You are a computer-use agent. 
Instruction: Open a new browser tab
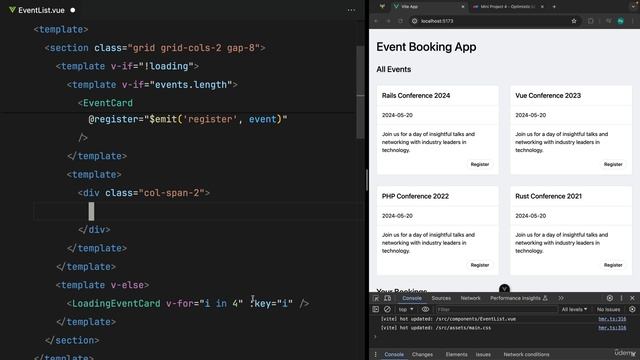point(554,7)
